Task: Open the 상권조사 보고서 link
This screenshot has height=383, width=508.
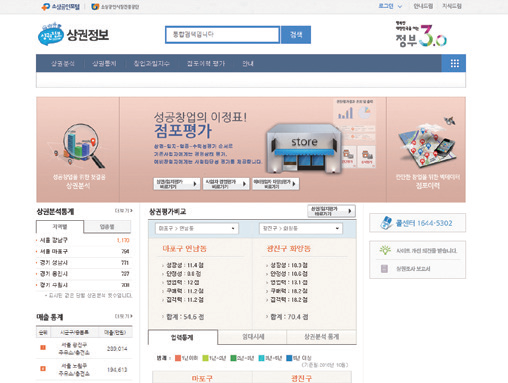Action: (x=413, y=269)
